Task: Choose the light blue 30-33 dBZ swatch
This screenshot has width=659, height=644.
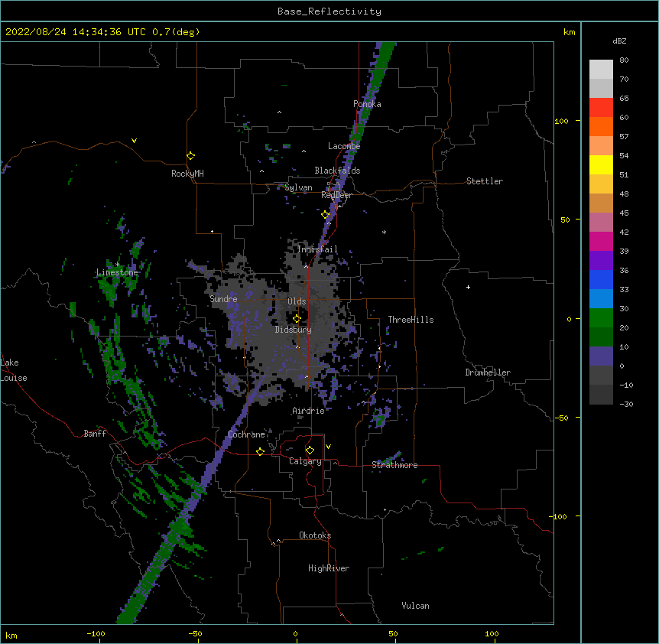Action: 601,299
